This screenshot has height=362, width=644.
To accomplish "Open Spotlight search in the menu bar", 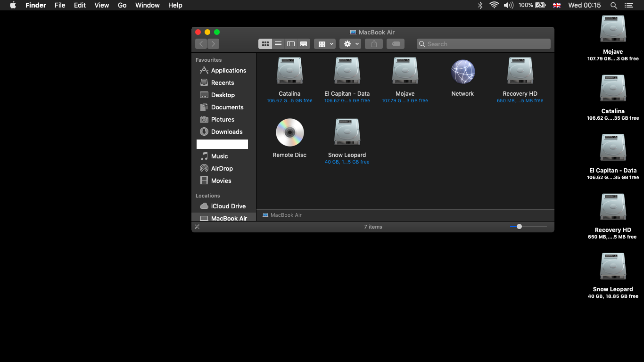I will tap(613, 5).
